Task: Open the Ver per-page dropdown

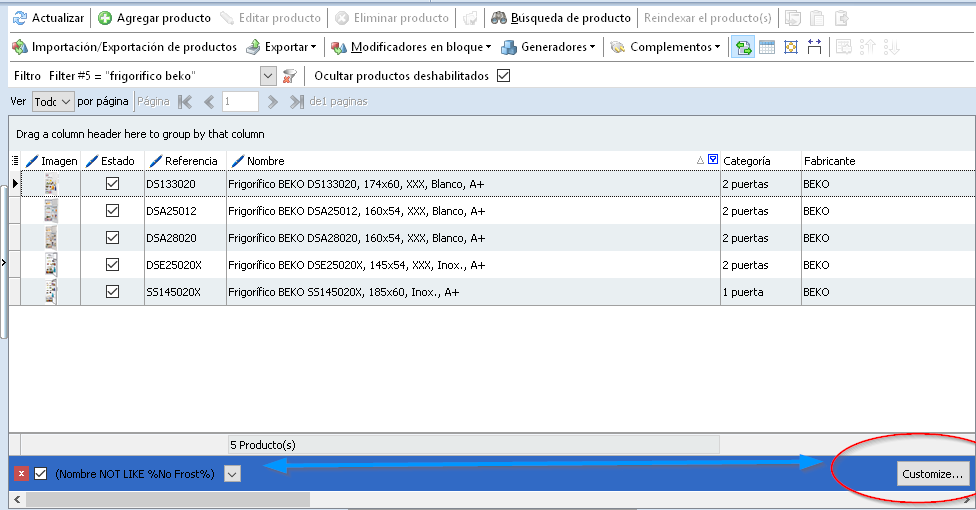Action: coord(66,101)
